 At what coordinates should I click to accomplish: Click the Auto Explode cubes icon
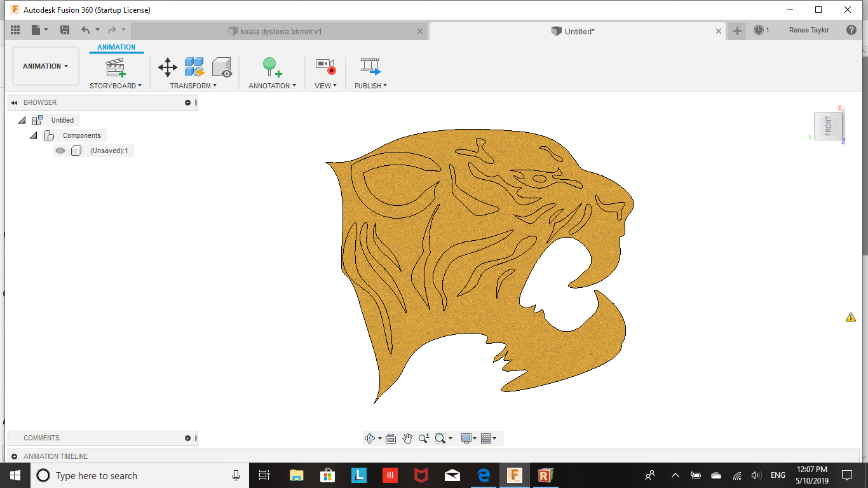(x=194, y=67)
